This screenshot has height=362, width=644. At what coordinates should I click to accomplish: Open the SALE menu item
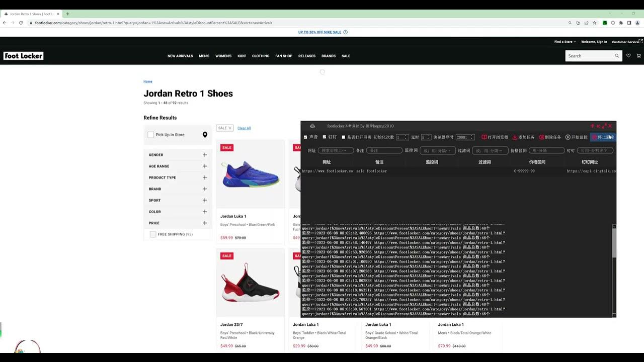(x=346, y=56)
